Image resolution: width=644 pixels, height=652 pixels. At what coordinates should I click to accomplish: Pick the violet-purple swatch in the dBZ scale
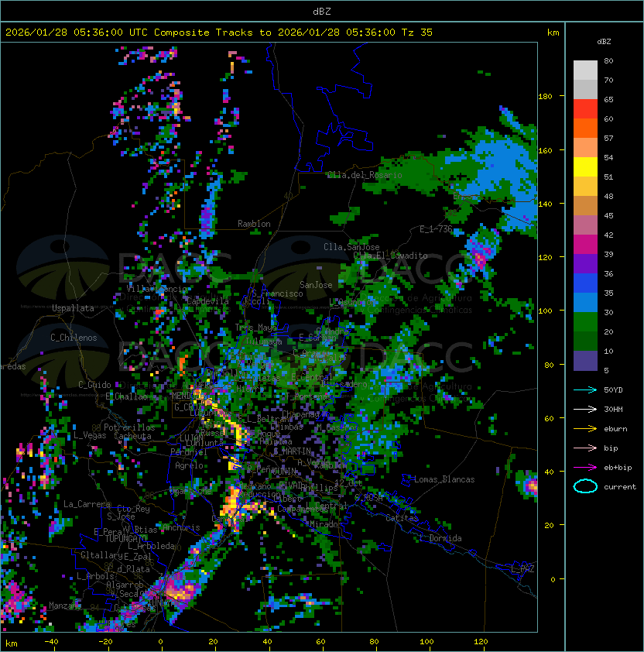pos(585,263)
